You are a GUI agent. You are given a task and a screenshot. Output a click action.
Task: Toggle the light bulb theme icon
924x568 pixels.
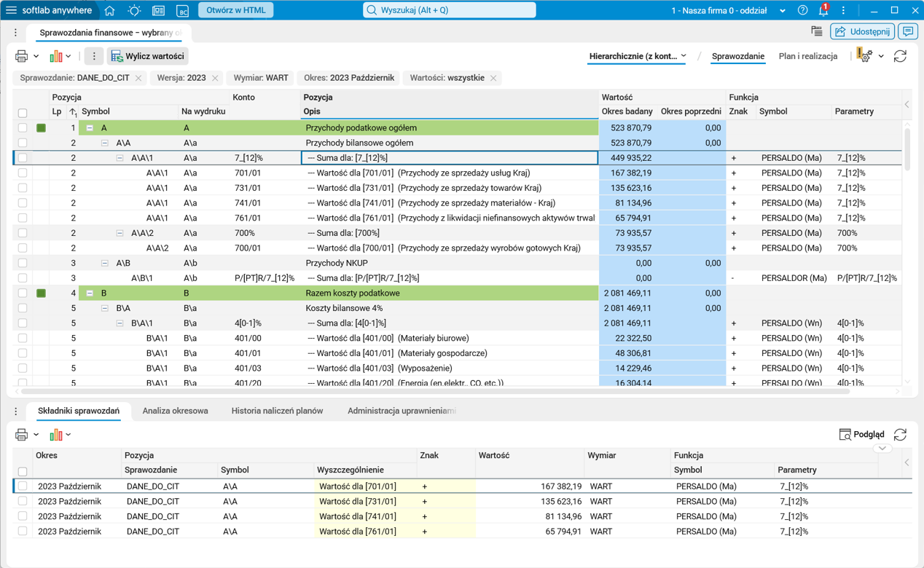134,10
